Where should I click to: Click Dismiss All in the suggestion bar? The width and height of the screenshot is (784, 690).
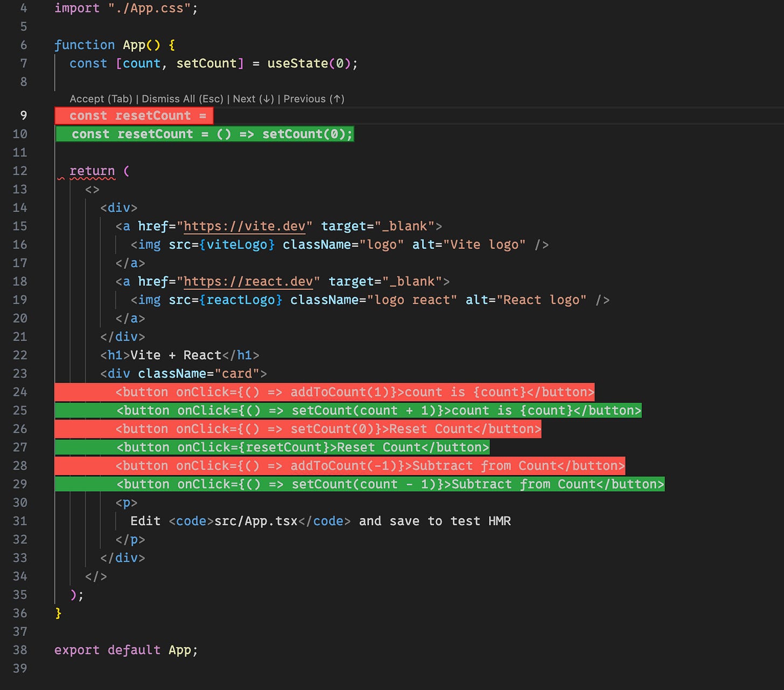181,99
